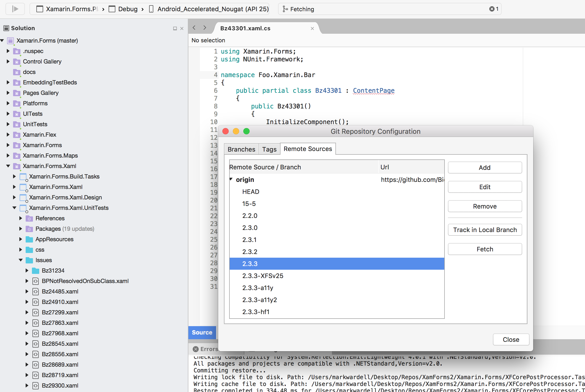Collapse the Xamarin.Forms.Xaml folder
This screenshot has width=585, height=392.
tap(8, 166)
